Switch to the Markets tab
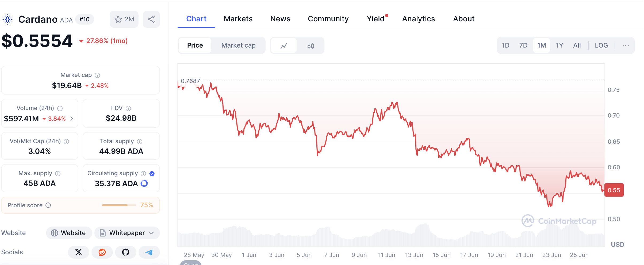Viewport: 644px width, 265px height. (x=238, y=19)
